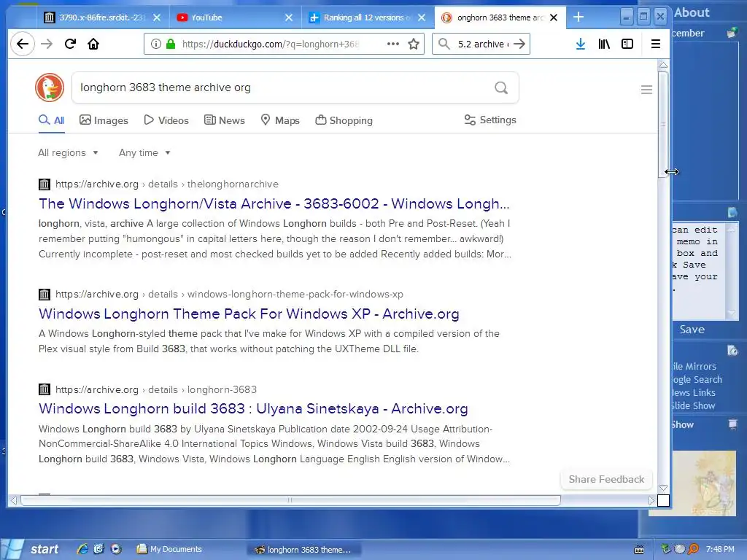Viewport: 747px width, 560px height.
Task: Click About at top of desktop sidebar
Action: [x=692, y=13]
